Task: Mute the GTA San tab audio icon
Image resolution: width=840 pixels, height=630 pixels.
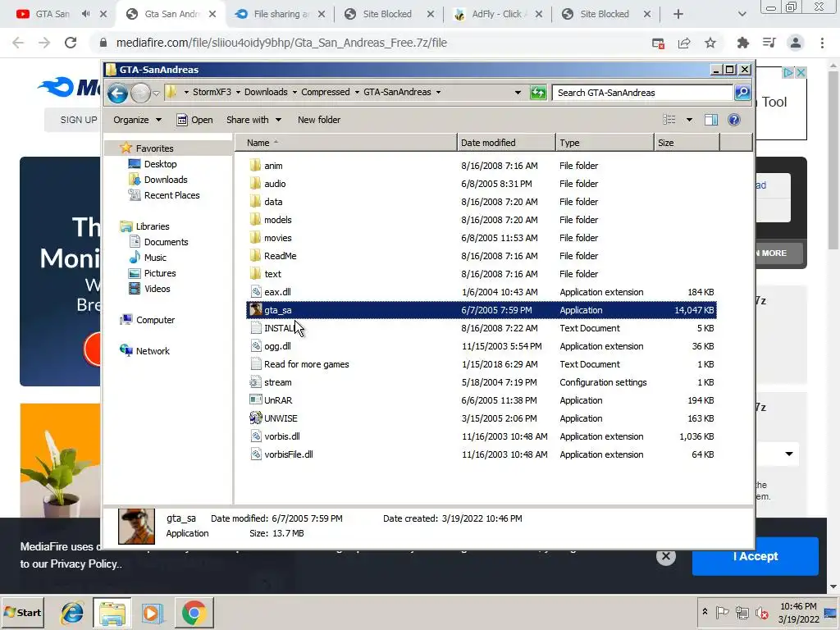Action: point(85,14)
